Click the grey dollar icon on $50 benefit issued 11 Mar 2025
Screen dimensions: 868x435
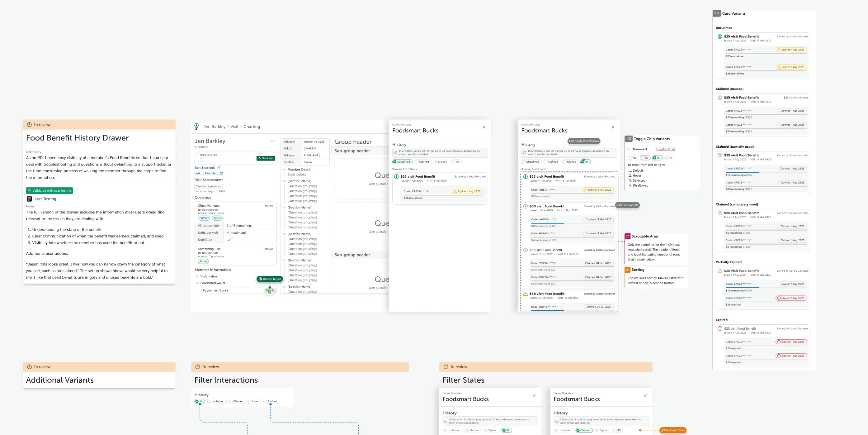click(x=525, y=206)
